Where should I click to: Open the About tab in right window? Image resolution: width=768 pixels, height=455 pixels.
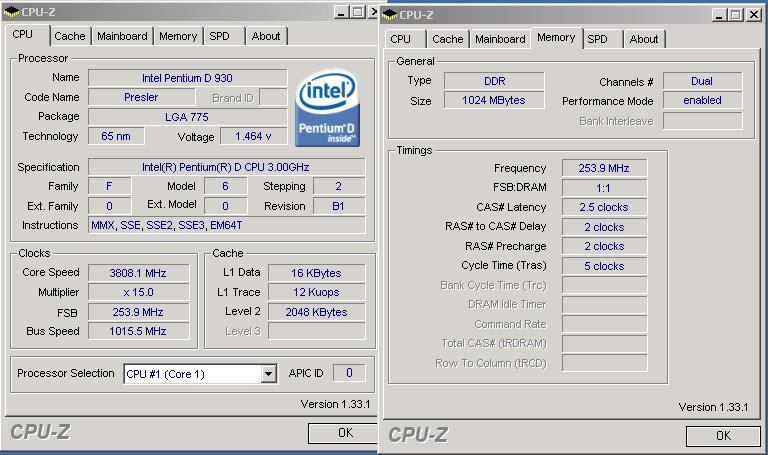point(644,39)
